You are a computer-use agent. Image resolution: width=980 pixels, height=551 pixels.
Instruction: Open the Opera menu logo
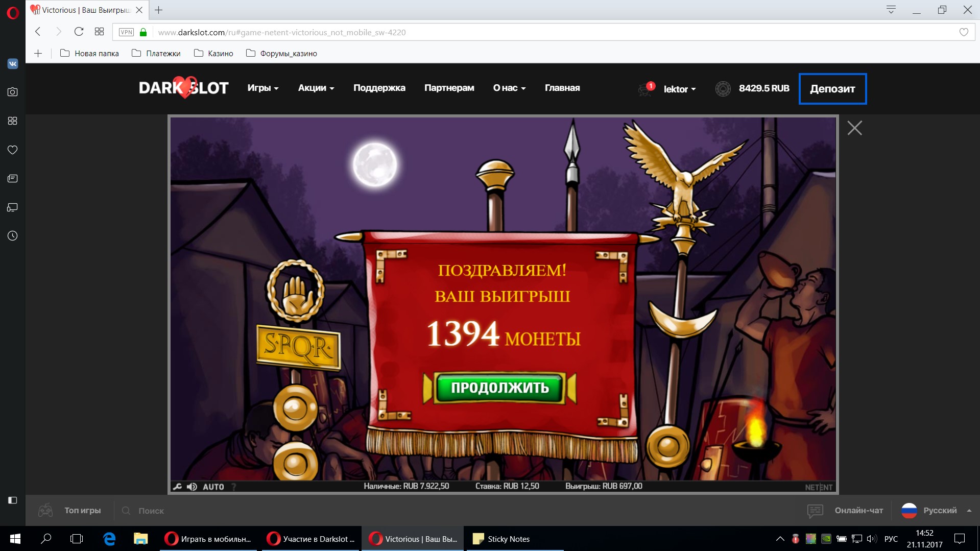coord(13,12)
